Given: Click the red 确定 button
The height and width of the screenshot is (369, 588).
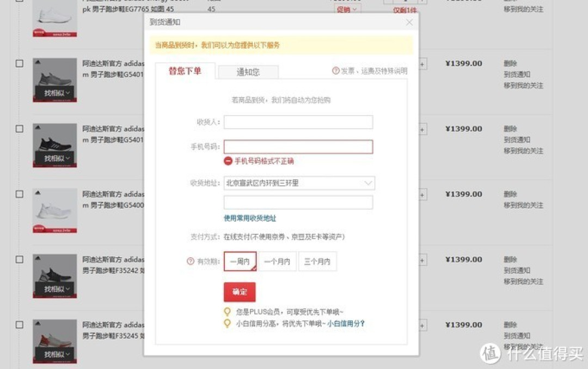Looking at the screenshot, I should (240, 292).
